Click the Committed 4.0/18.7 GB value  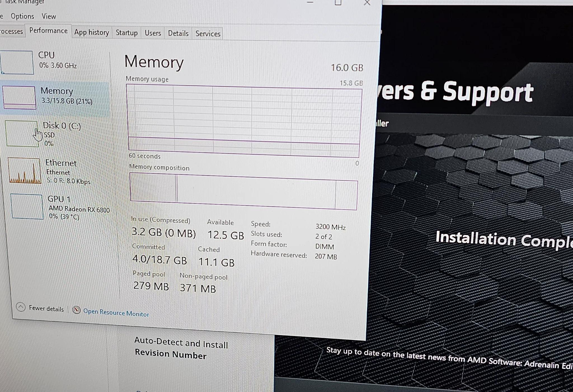click(x=159, y=259)
